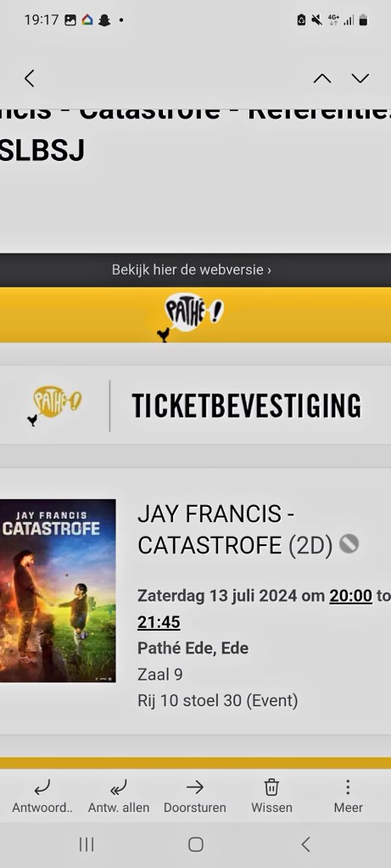The width and height of the screenshot is (391, 868).
Task: Delete the email using the trash icon
Action: click(x=271, y=787)
